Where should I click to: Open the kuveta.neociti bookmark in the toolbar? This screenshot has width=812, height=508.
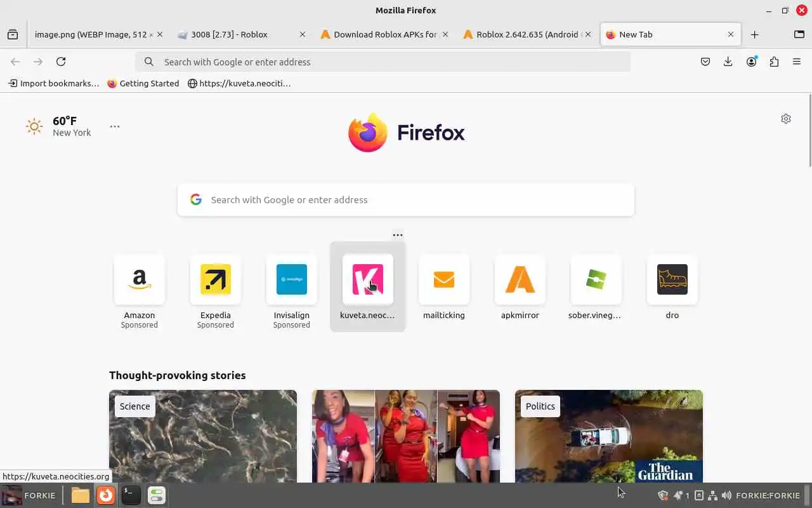tap(239, 83)
